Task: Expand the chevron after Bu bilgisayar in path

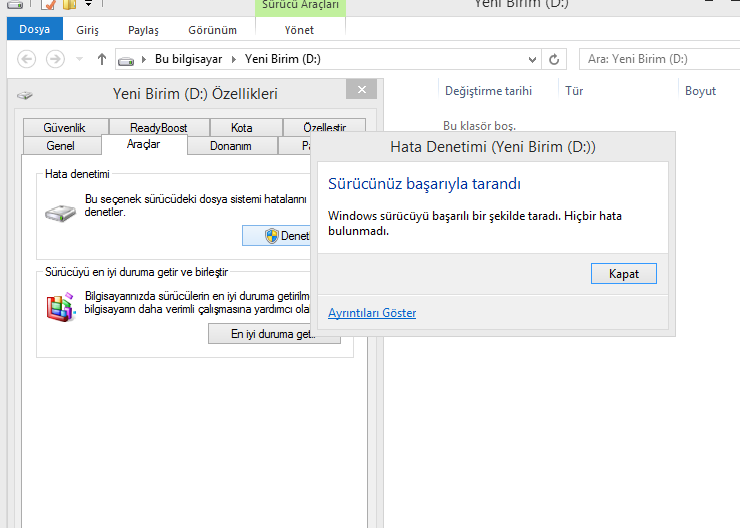Action: point(233,59)
